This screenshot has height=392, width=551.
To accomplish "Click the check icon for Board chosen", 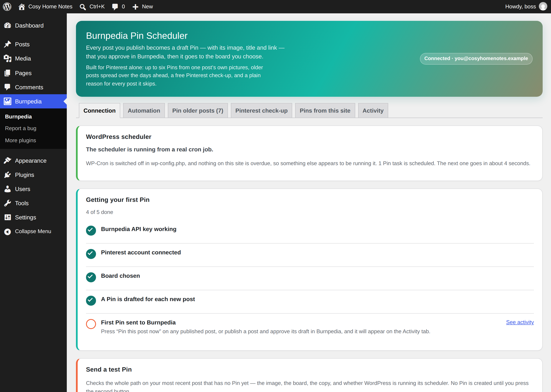I will (x=91, y=277).
